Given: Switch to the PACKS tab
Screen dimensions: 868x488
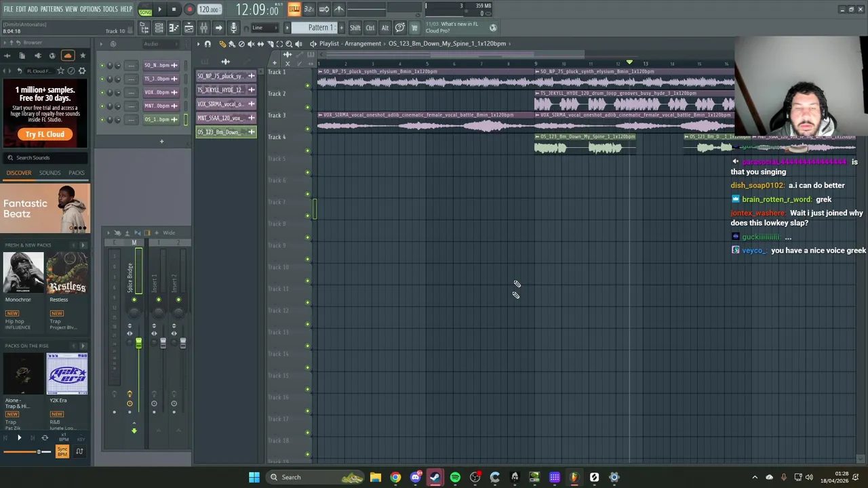Looking at the screenshot, I should point(77,173).
